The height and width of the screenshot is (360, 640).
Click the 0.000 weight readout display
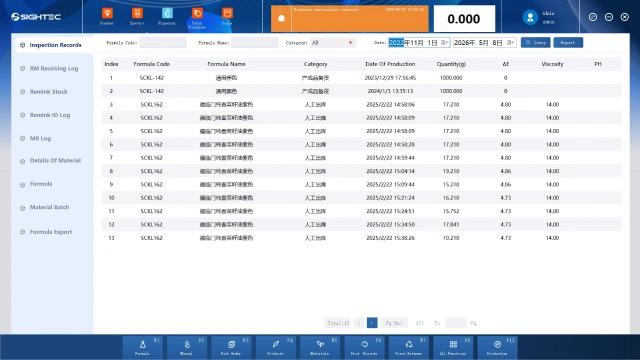[x=464, y=19]
